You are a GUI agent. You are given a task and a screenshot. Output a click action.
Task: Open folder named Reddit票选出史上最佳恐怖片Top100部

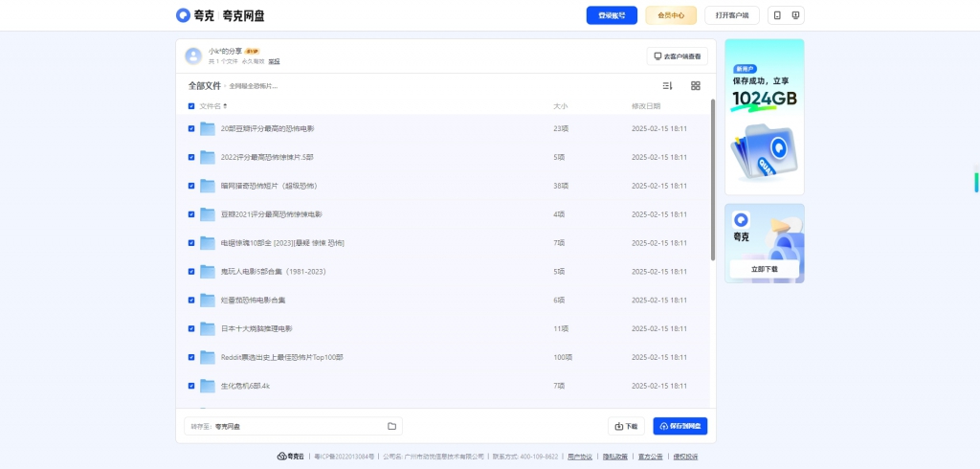[282, 357]
